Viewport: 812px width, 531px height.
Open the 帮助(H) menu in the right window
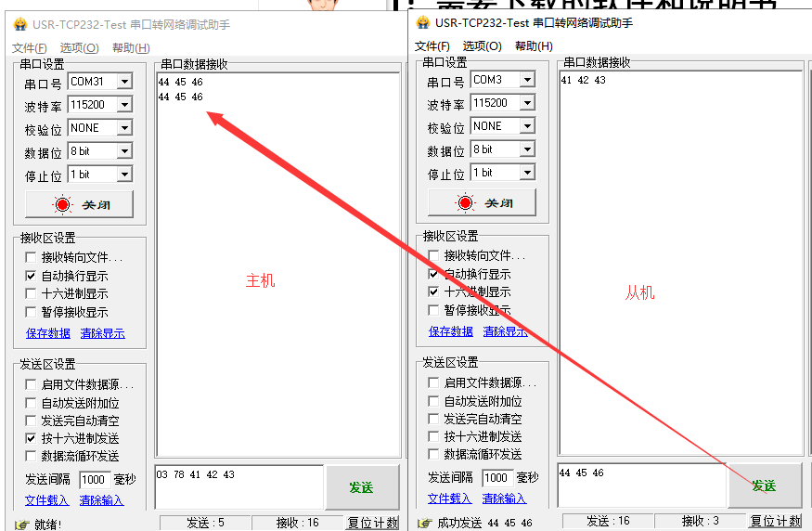pos(534,46)
